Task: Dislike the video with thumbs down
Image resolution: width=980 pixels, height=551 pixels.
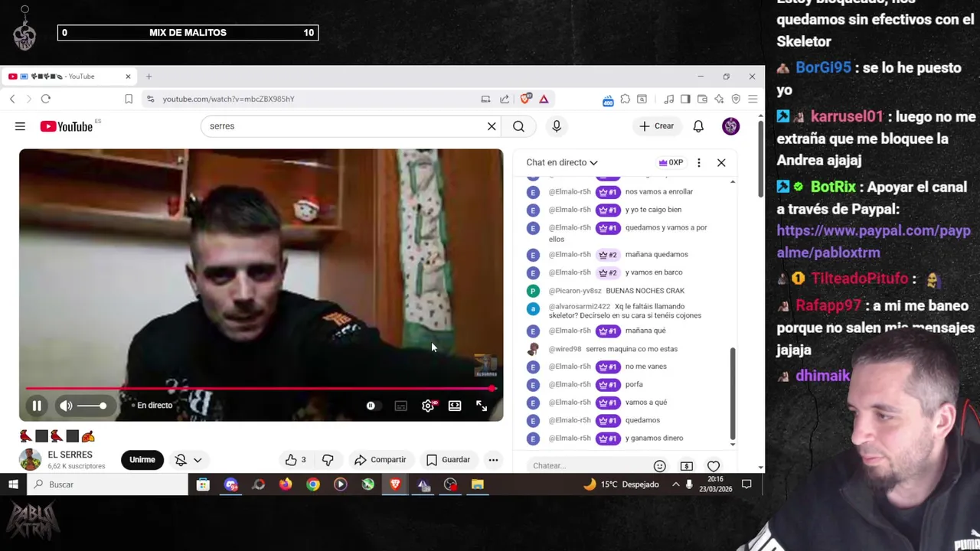Action: pyautogui.click(x=328, y=460)
